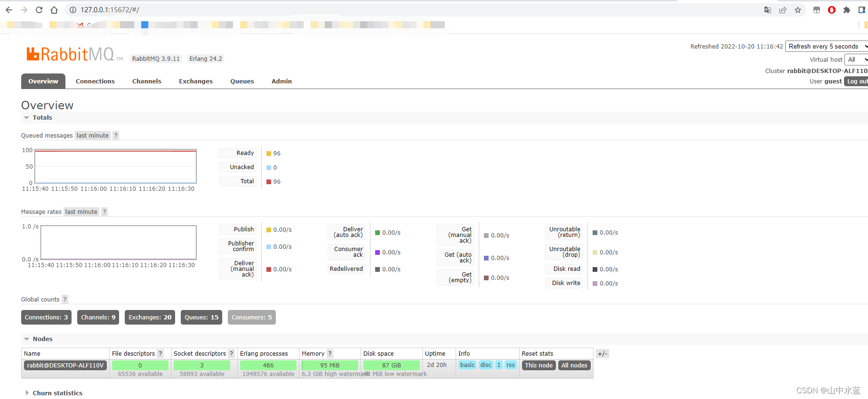Click the purple Consumer ack swatch
Screen dimensions: 868x399
click(378, 252)
